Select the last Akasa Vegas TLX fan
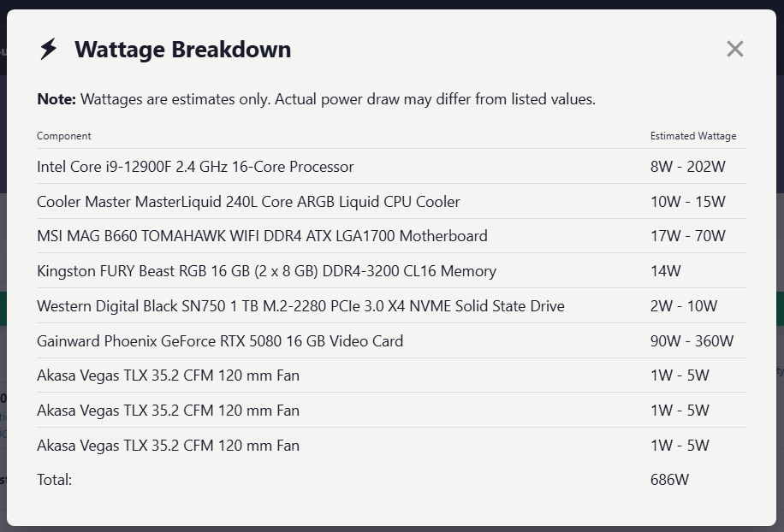784x532 pixels. click(391, 445)
